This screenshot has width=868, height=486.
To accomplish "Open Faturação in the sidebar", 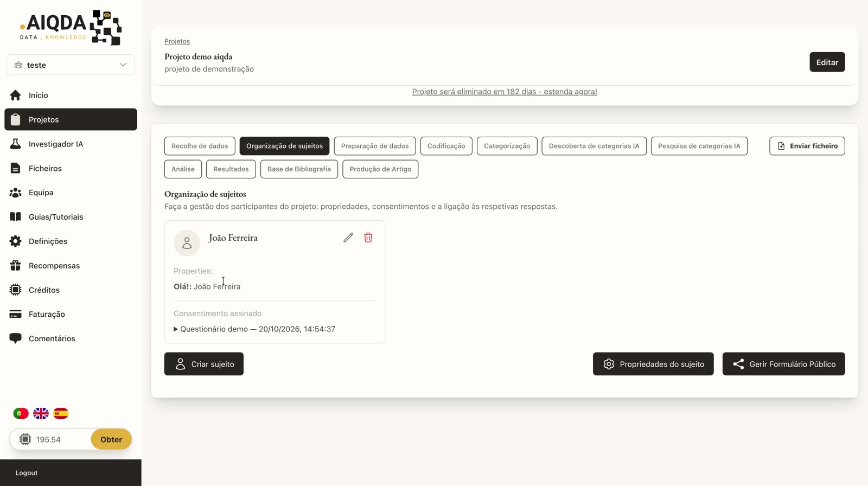I will pyautogui.click(x=71, y=314).
